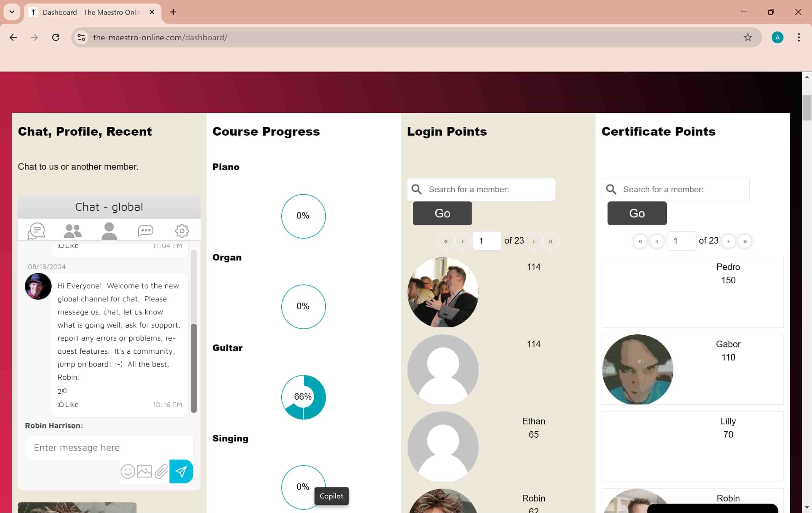Focus the Login Points member search field
812x513 pixels.
pyautogui.click(x=481, y=189)
